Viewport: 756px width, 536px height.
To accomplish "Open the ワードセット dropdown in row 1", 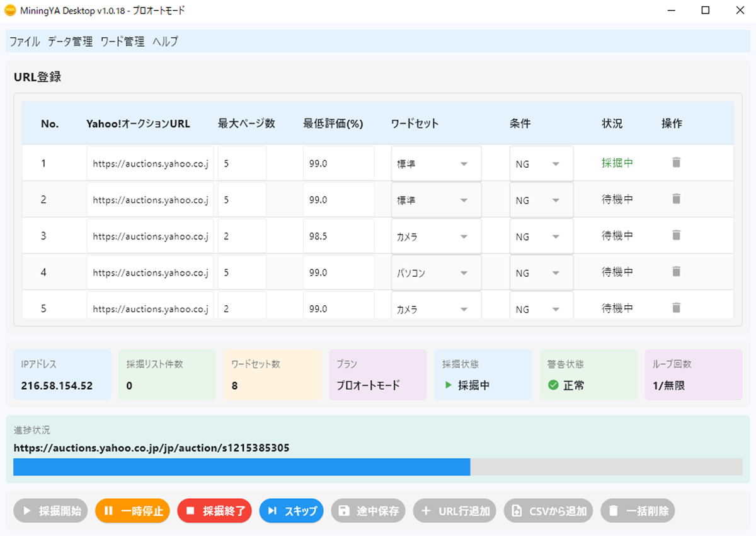I will point(436,164).
